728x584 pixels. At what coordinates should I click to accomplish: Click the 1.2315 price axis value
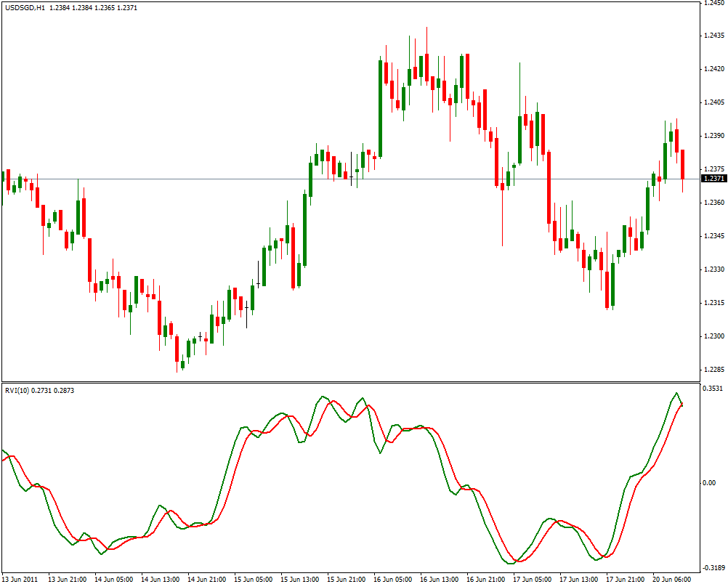click(714, 303)
